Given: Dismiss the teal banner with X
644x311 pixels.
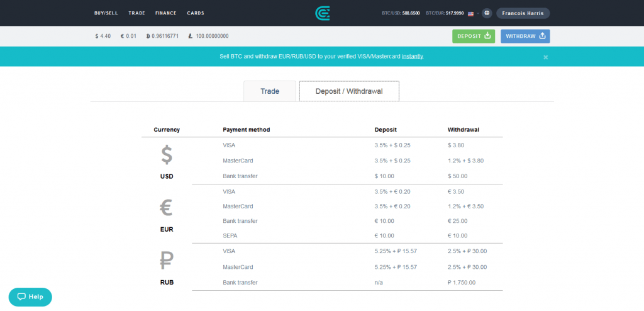Looking at the screenshot, I should (x=545, y=57).
